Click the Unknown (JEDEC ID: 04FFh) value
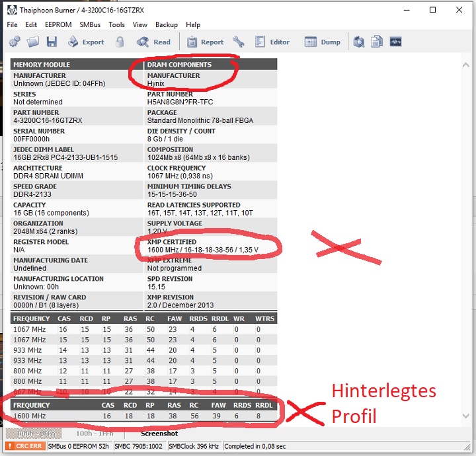This screenshot has width=476, height=456. 59,83
